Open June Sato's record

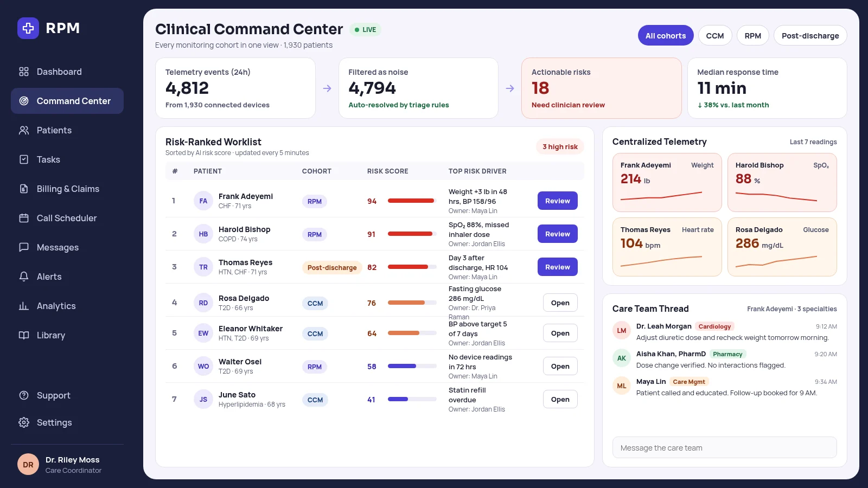click(560, 399)
